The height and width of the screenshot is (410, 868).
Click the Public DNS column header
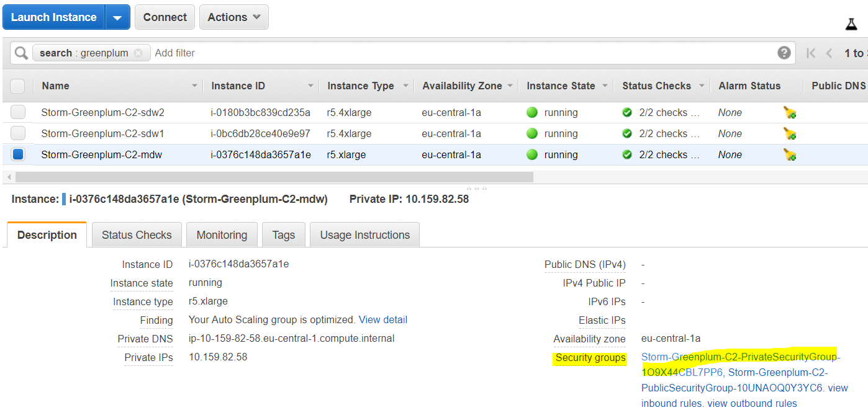click(838, 86)
